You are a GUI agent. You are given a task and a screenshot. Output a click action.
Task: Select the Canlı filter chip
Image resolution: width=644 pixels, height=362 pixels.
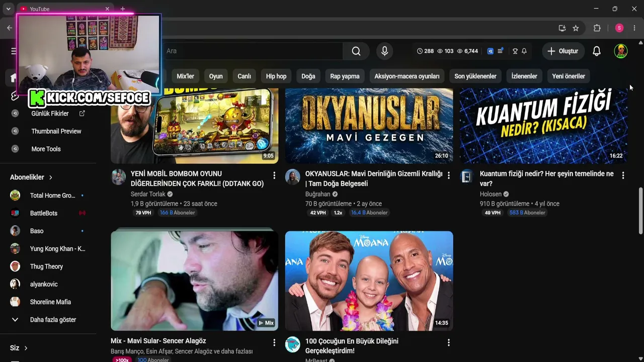(244, 76)
